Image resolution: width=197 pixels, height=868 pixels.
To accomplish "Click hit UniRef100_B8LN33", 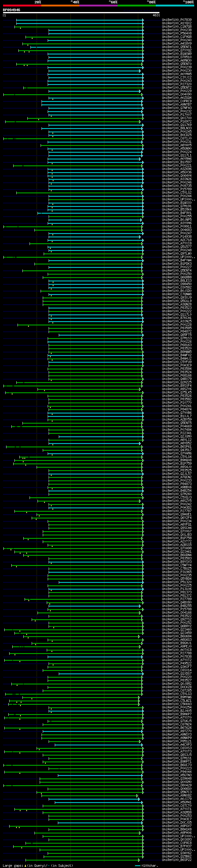I will point(177,128).
